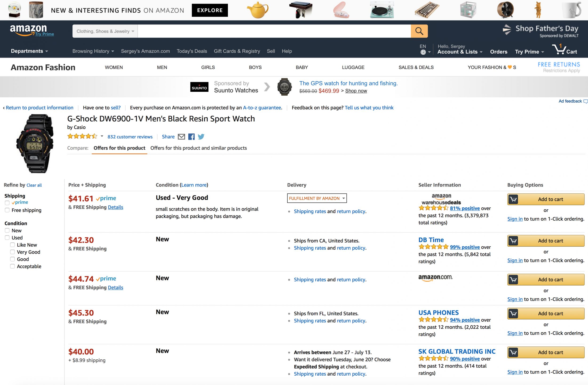The image size is (588, 385).
Task: Click the Shop Father's Day arrow logo
Action: point(507,30)
